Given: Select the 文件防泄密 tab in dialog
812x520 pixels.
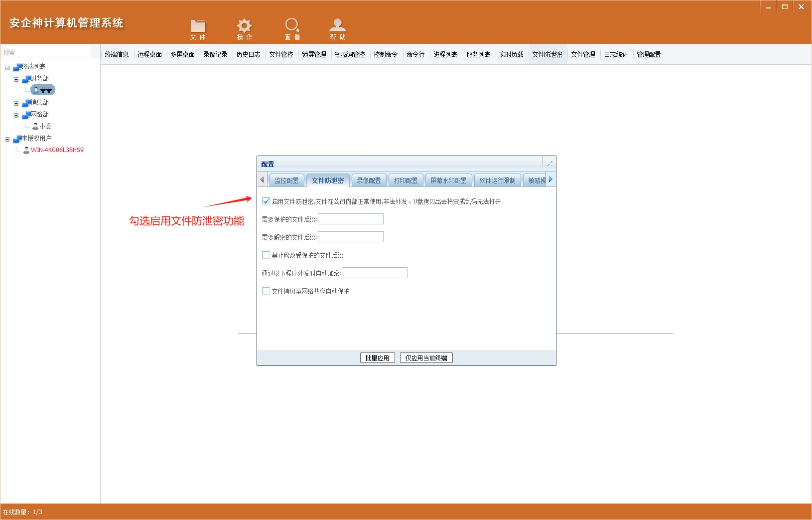Looking at the screenshot, I should (x=328, y=180).
